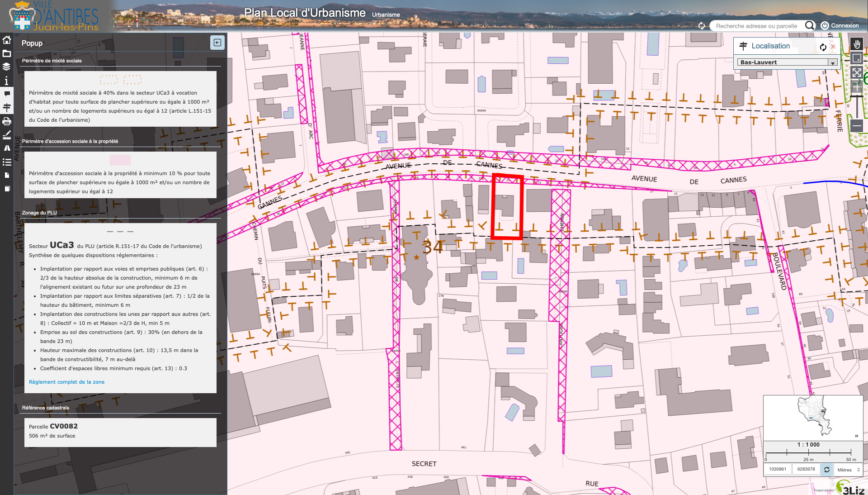Select zoom-by-rectangle tool

click(856, 58)
